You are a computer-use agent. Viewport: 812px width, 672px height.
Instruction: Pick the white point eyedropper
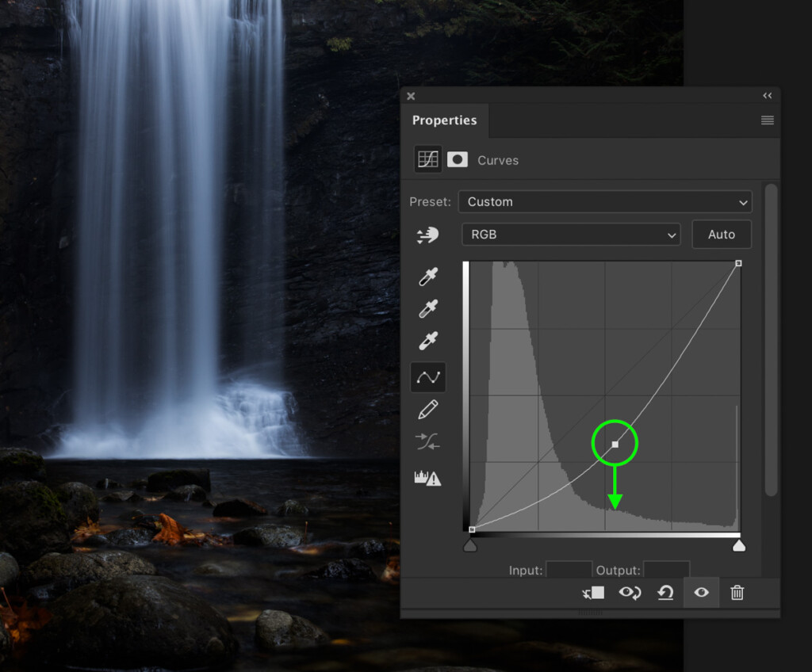click(x=428, y=342)
